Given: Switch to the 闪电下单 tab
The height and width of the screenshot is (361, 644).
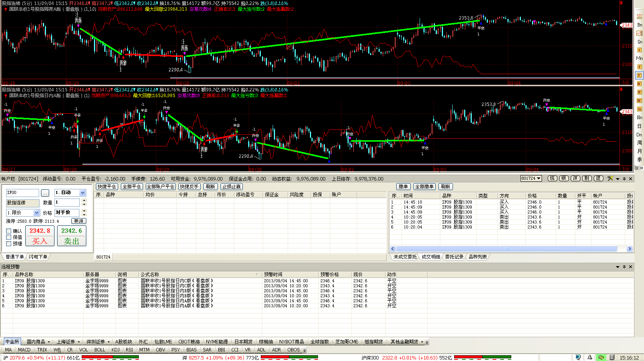Looking at the screenshot, I should click(38, 257).
